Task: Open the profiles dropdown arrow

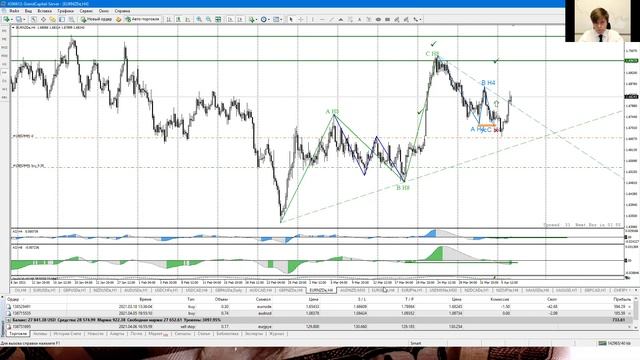Action: [24, 19]
